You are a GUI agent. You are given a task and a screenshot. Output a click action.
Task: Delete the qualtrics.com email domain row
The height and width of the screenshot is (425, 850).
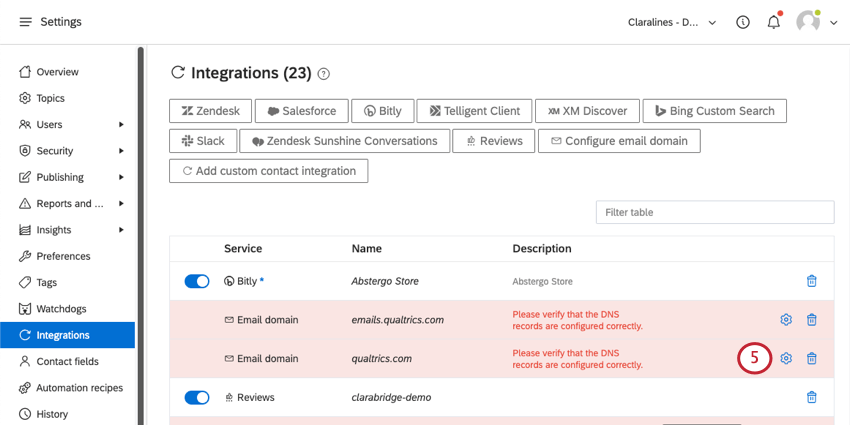[812, 358]
